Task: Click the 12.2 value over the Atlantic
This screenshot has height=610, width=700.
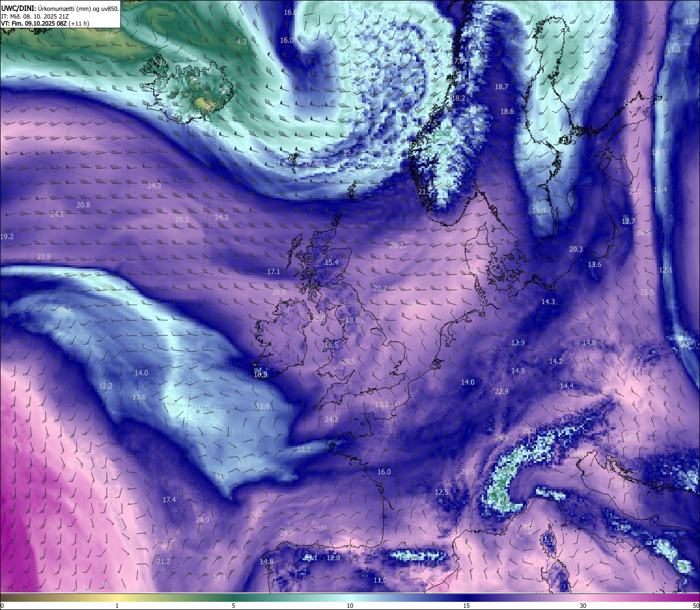Action: coord(106,386)
